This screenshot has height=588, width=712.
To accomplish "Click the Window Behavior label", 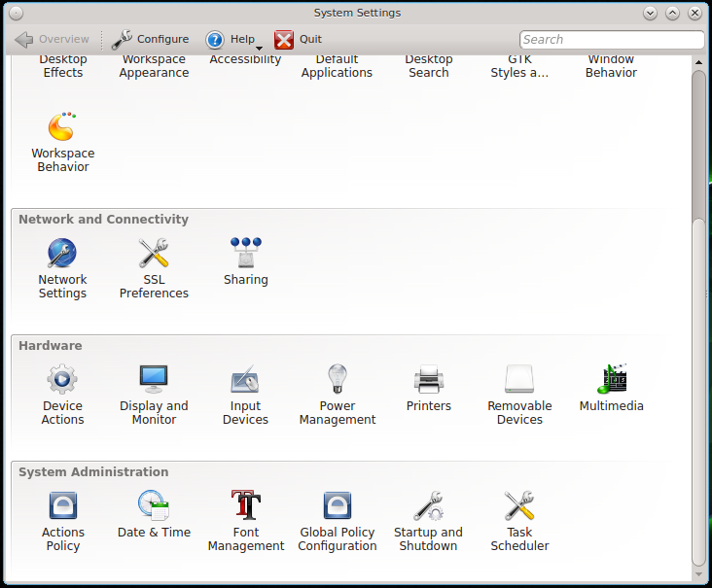I will [611, 66].
